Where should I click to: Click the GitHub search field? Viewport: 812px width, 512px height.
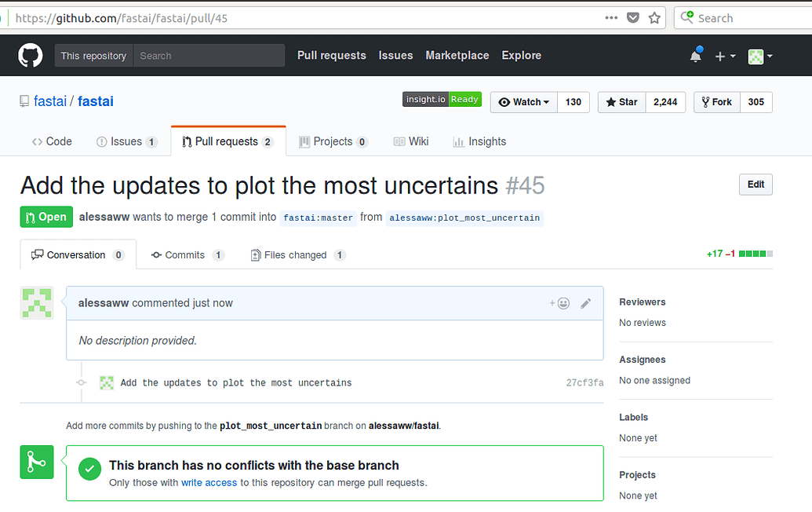[208, 56]
